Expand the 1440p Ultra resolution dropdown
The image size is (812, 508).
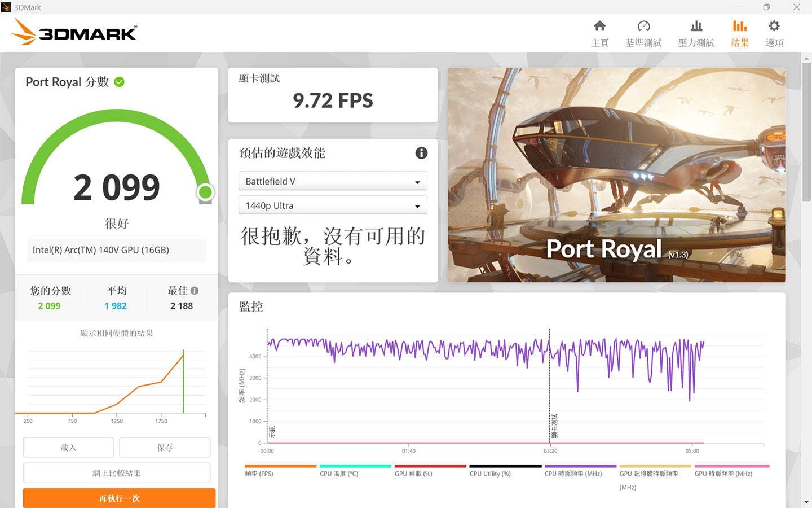tap(333, 205)
